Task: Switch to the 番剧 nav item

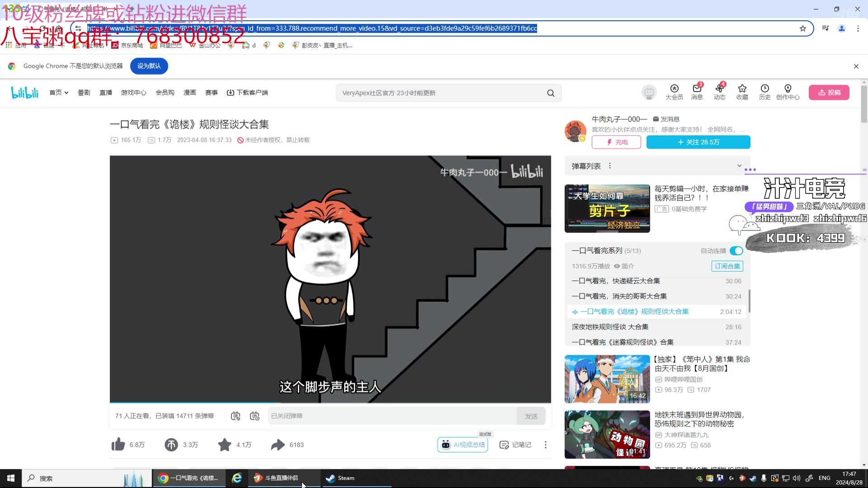Action: point(83,92)
